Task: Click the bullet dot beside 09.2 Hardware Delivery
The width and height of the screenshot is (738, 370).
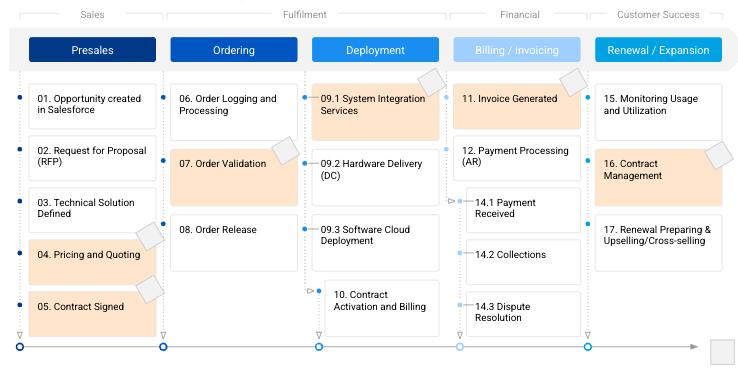Action: [305, 163]
